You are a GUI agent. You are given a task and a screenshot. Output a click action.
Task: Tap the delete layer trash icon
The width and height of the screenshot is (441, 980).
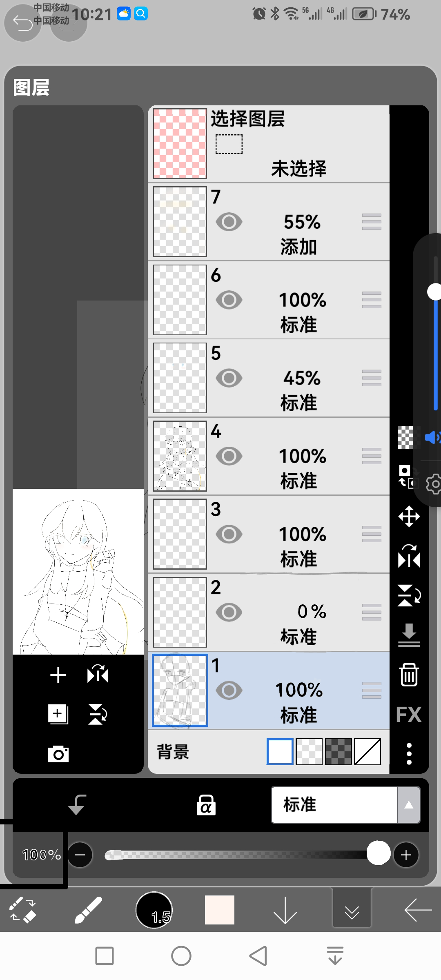coord(409,675)
